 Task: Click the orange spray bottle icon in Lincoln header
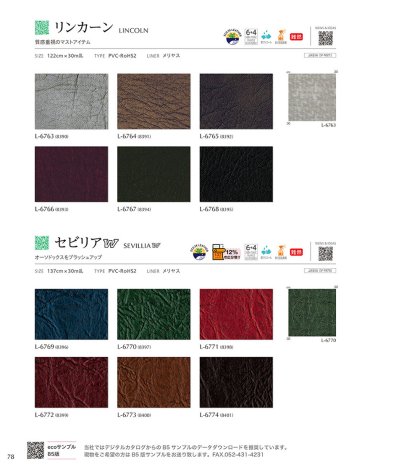click(x=281, y=37)
